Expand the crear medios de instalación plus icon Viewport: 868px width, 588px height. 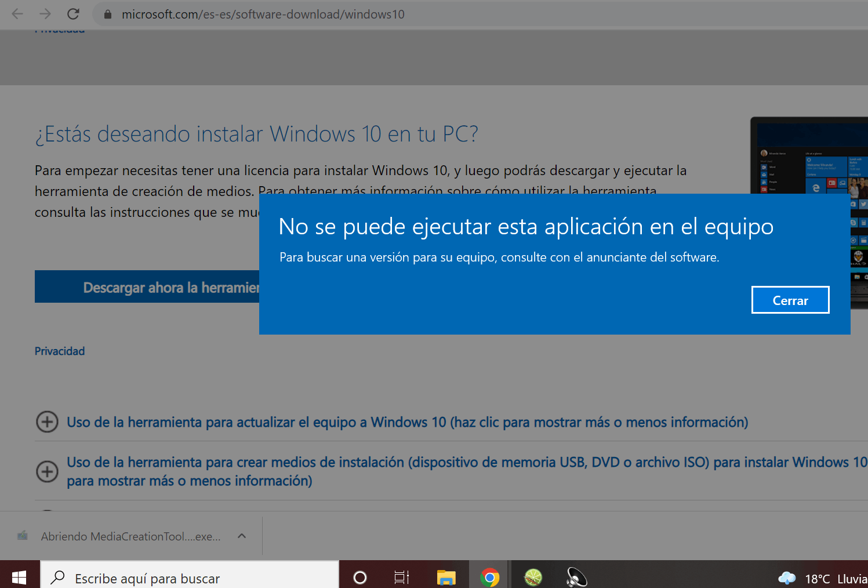[47, 471]
